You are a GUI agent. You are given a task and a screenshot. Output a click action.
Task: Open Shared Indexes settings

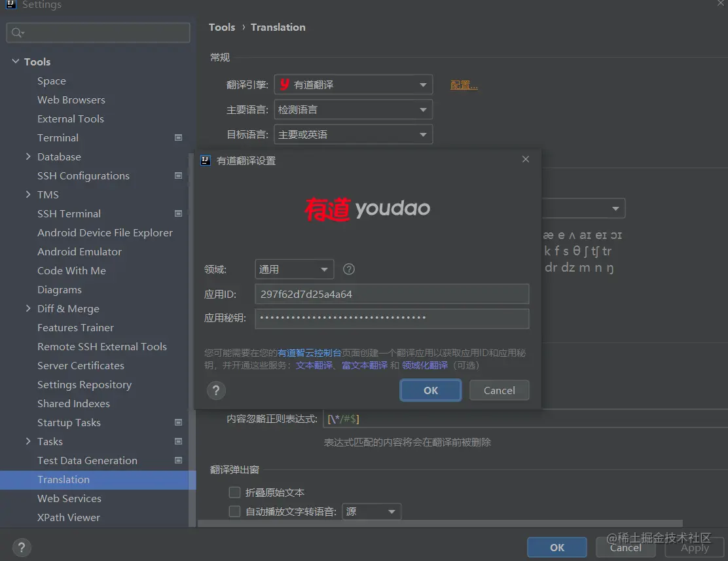click(x=73, y=404)
